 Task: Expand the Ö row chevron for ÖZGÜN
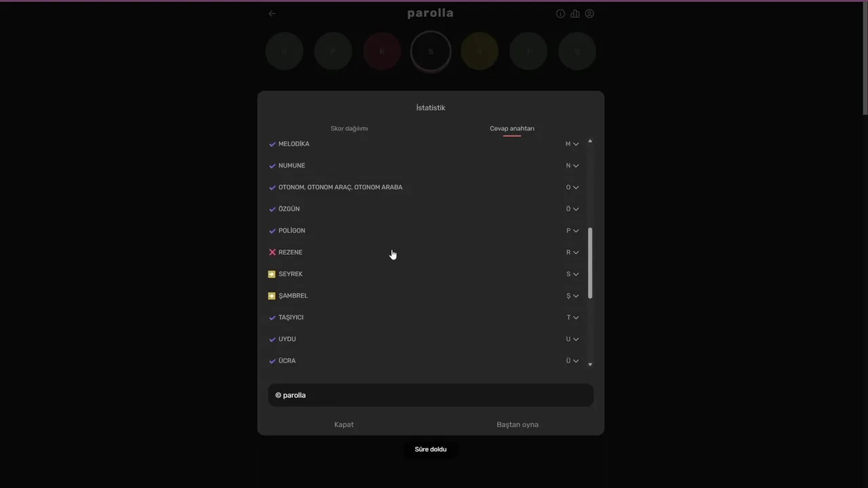click(x=576, y=209)
